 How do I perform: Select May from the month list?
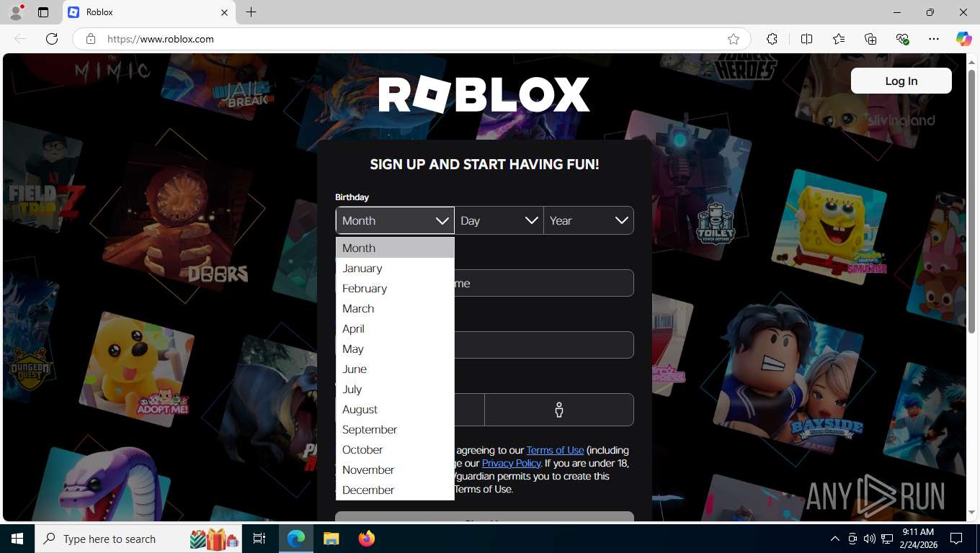click(395, 349)
